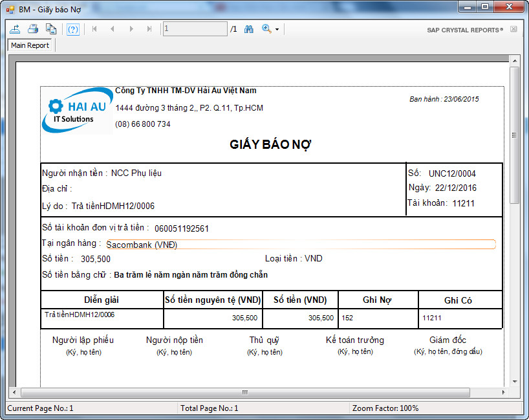529x420 pixels.
Task: Click company name Công Ty TNHH TM-DV Hải Âu
Action: (186, 91)
